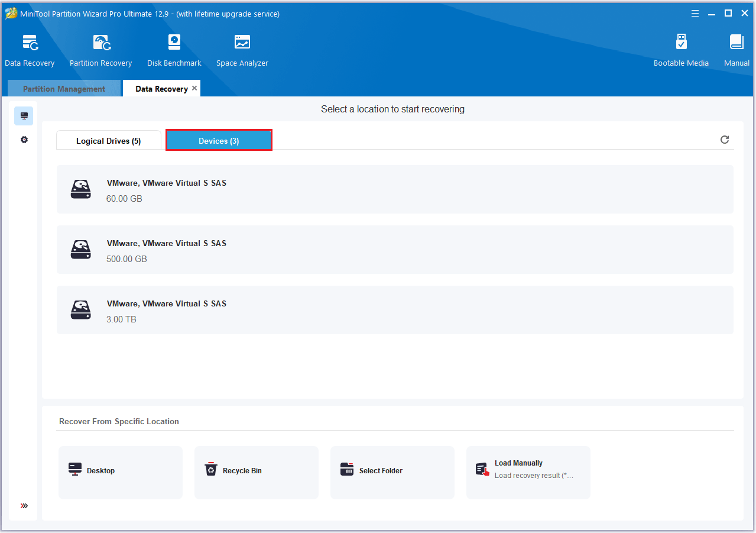This screenshot has width=756, height=533.
Task: Open scan settings gear in sidebar
Action: (x=24, y=140)
